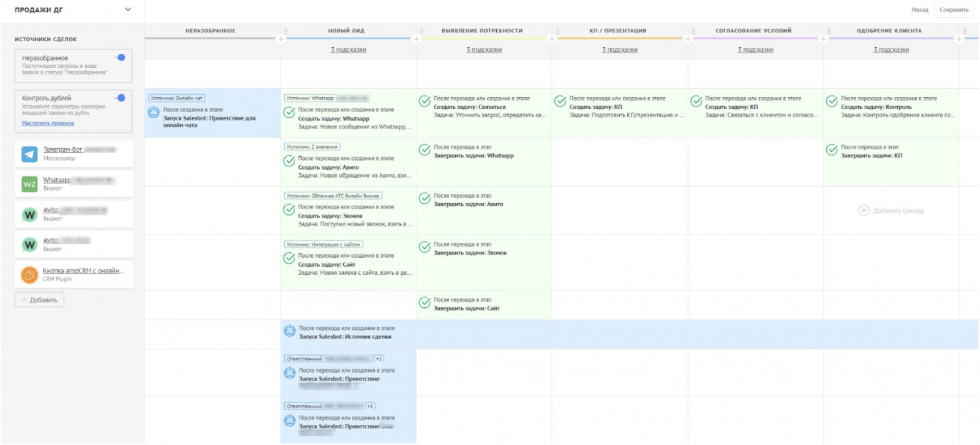
Task: Click the Назад button
Action: [919, 10]
